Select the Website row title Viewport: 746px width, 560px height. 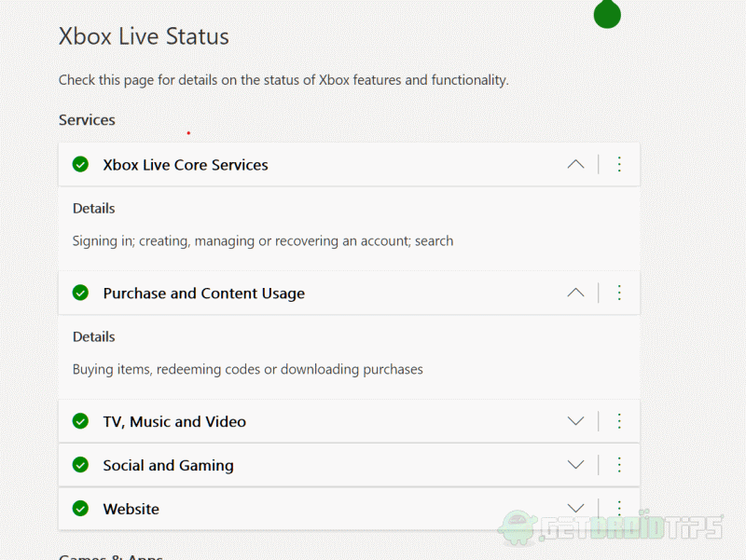131,509
